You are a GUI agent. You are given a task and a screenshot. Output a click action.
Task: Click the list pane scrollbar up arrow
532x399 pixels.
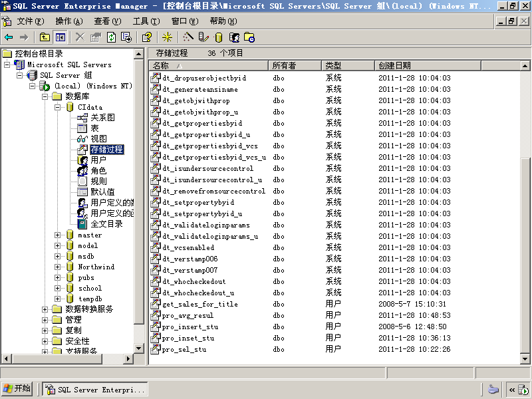pyautogui.click(x=525, y=66)
